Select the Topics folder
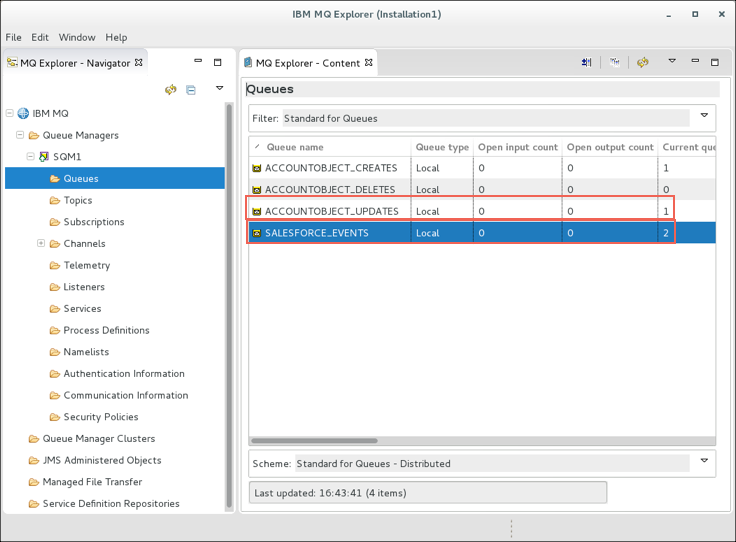736x542 pixels. [78, 200]
